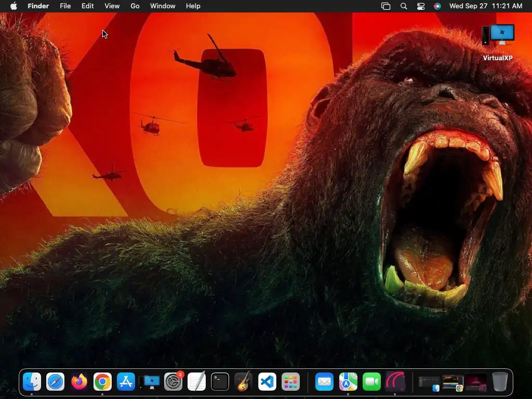Launch Maps from the Dock
Screen dimensions: 532x399
pyautogui.click(x=348, y=382)
